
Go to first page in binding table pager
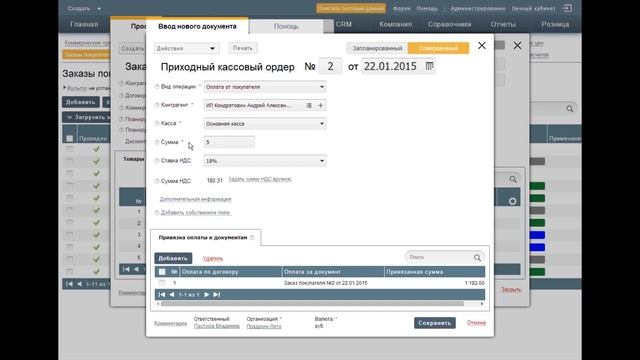pos(162,294)
